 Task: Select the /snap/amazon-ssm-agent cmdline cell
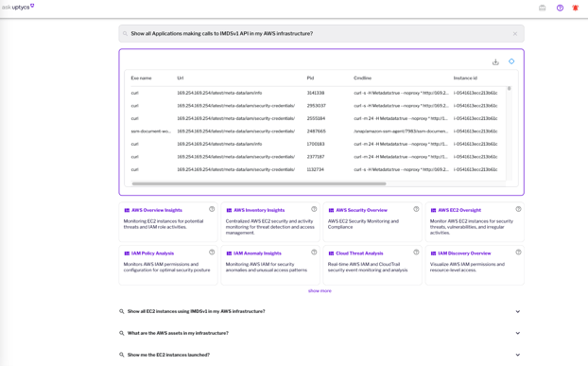point(401,131)
